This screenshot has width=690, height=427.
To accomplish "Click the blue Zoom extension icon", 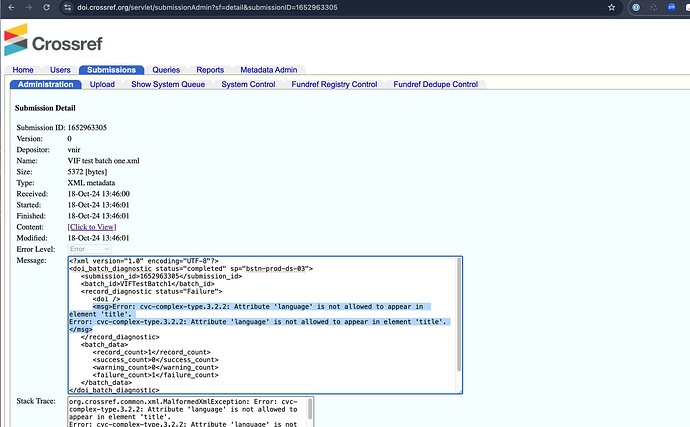I will click(x=671, y=7).
